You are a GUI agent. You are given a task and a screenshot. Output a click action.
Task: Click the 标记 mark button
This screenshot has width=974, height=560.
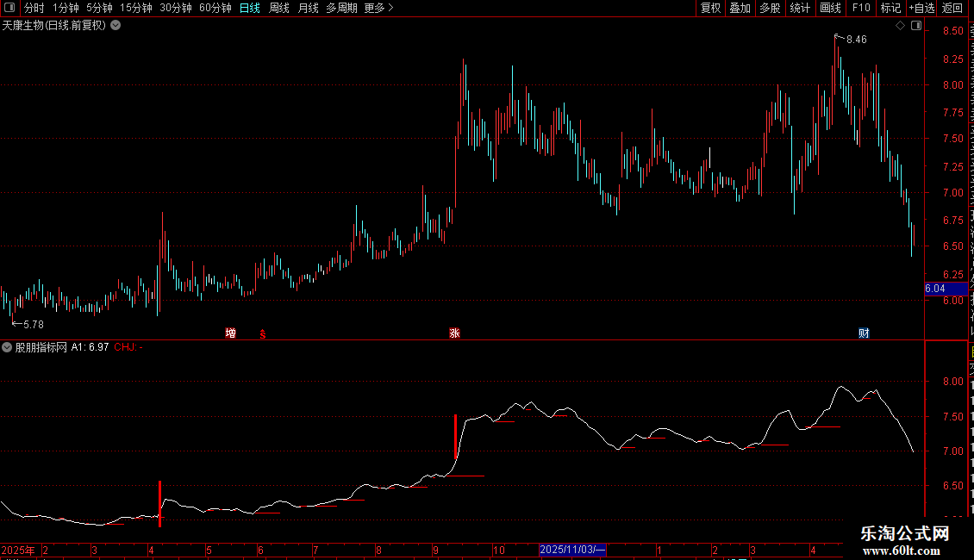[890, 8]
